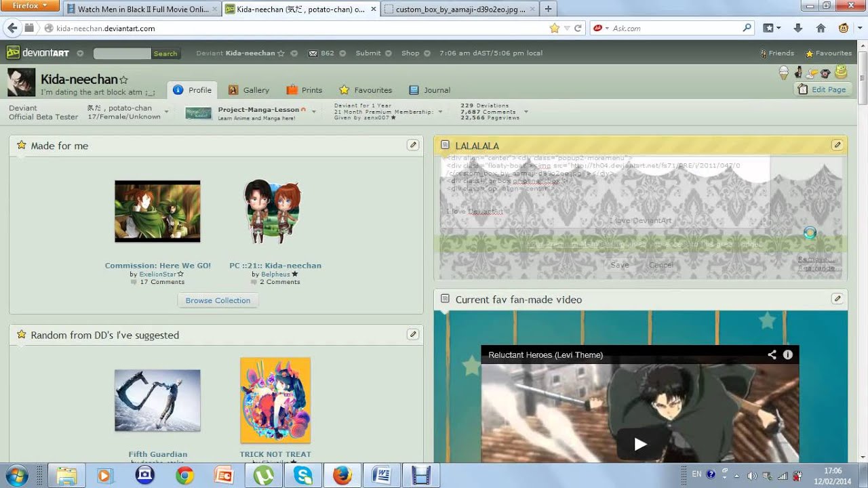The height and width of the screenshot is (488, 868).
Task: Expand the Project-Manga-Lesson group dropdown
Action: (313, 112)
